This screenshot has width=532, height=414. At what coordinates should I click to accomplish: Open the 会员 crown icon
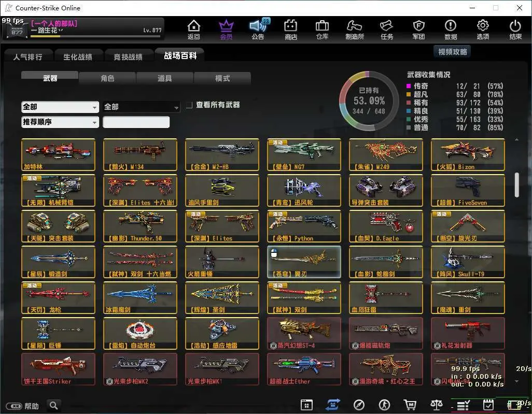pos(226,29)
